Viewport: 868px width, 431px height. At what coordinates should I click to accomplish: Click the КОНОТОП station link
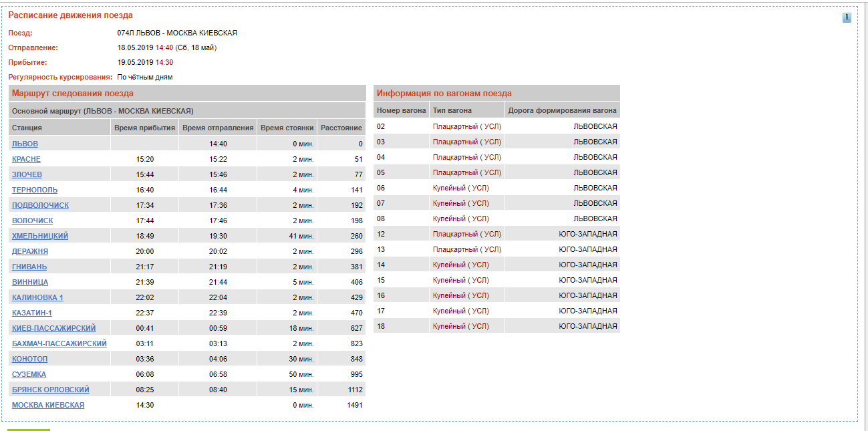point(30,359)
